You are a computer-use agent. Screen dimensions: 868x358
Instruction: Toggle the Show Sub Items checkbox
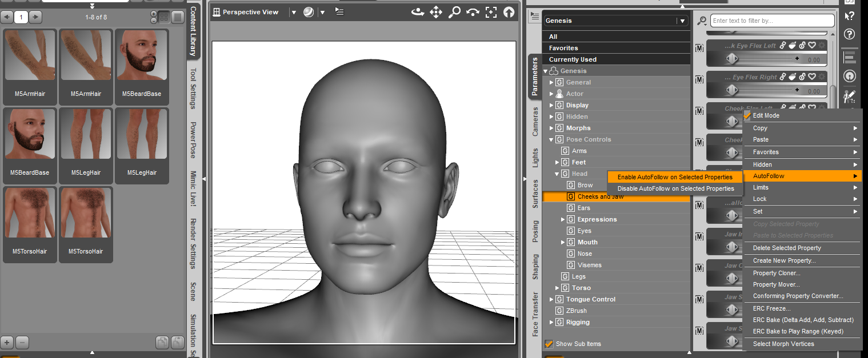point(549,344)
